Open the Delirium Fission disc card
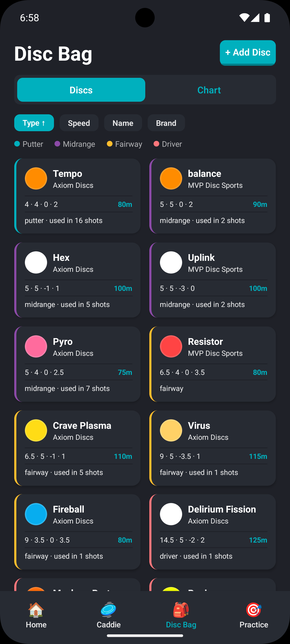Viewport: 290px width, 644px height. click(x=212, y=532)
